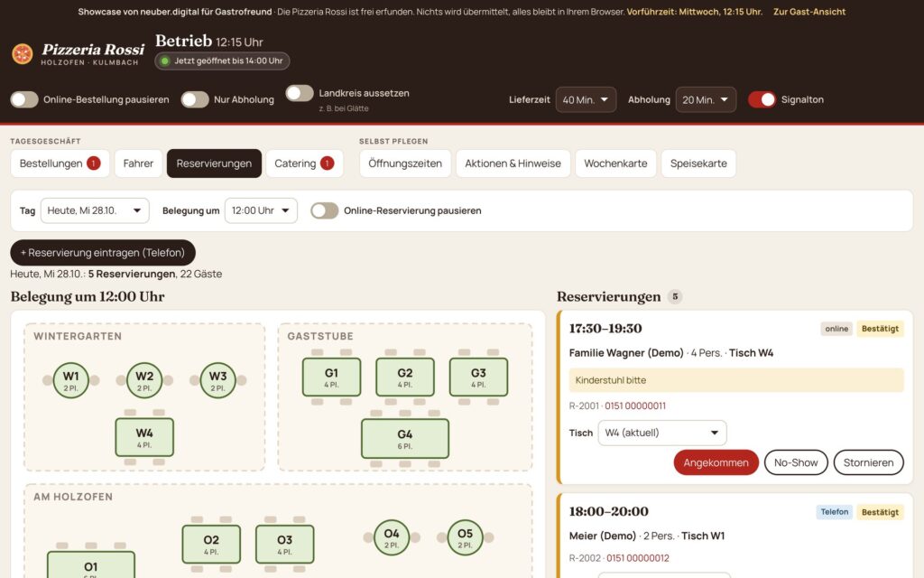Select table G2 in Gaststube
This screenshot has width=924, height=578.
tap(405, 377)
